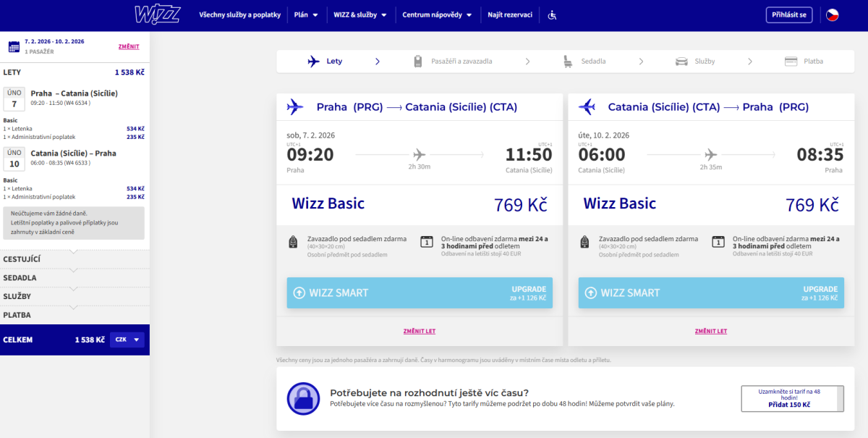Click the Sedadla seat step icon
Image resolution: width=868 pixels, height=438 pixels.
pyautogui.click(x=569, y=62)
